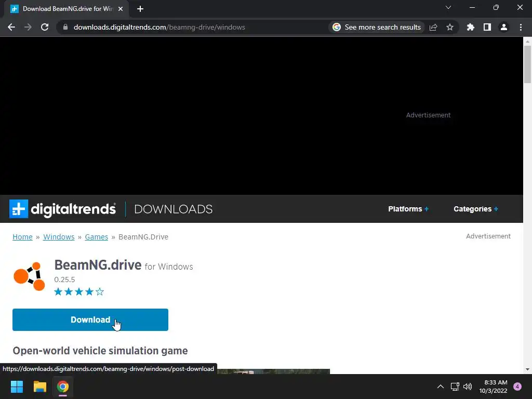Click the digitaltrends logo
The width and height of the screenshot is (532, 399).
click(x=63, y=209)
